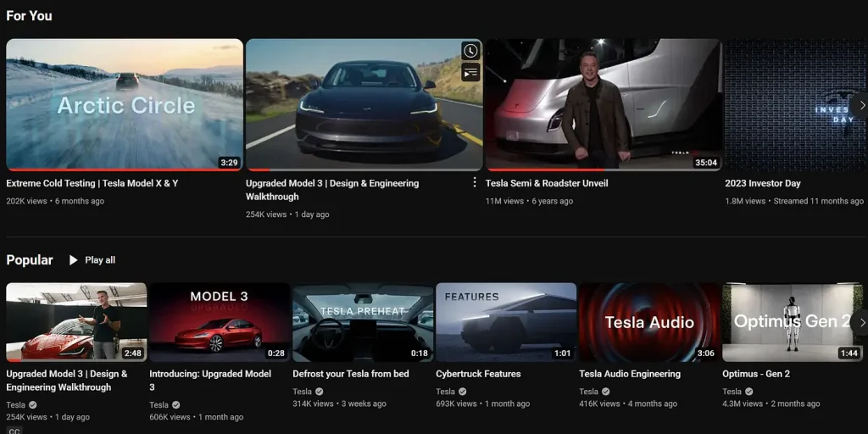Image resolution: width=868 pixels, height=434 pixels.
Task: Open Tesla channel name under Tesla Audio Engineering
Action: (x=589, y=392)
